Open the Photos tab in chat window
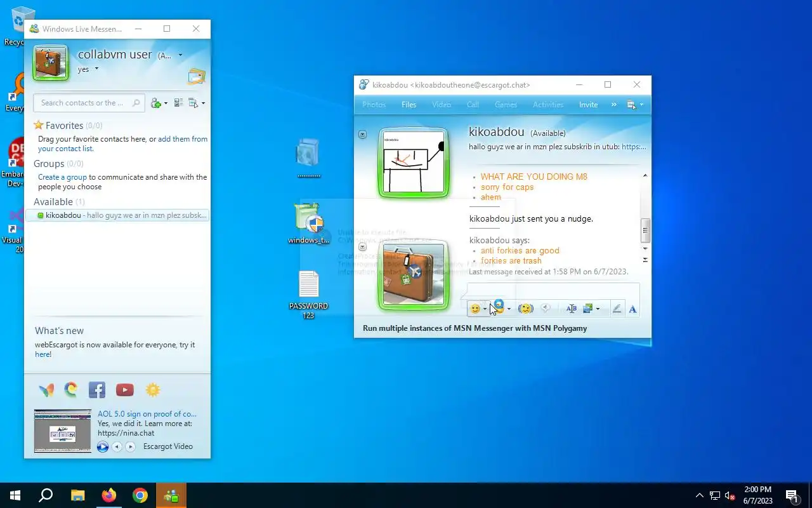 tap(374, 105)
